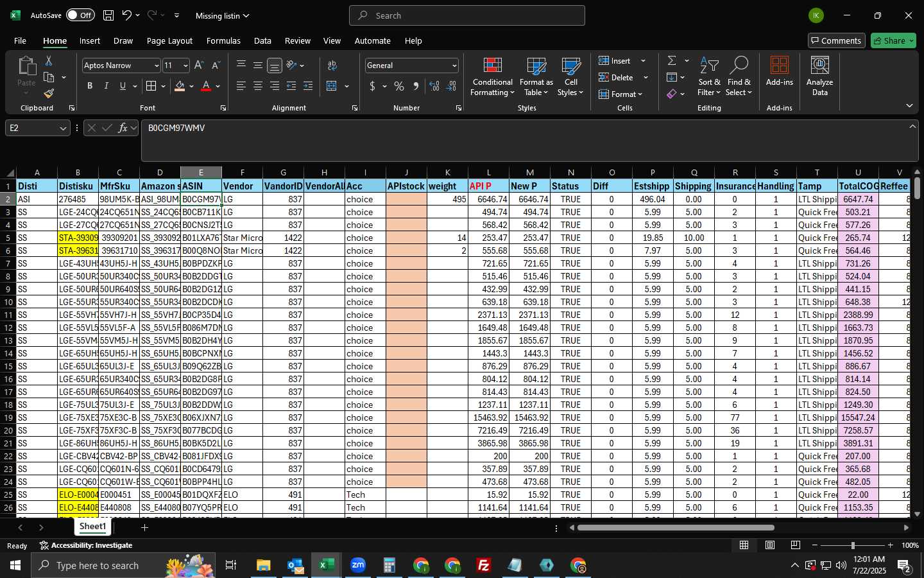Click the Comments button
Screen dimensions: 924x578
[x=837, y=40]
